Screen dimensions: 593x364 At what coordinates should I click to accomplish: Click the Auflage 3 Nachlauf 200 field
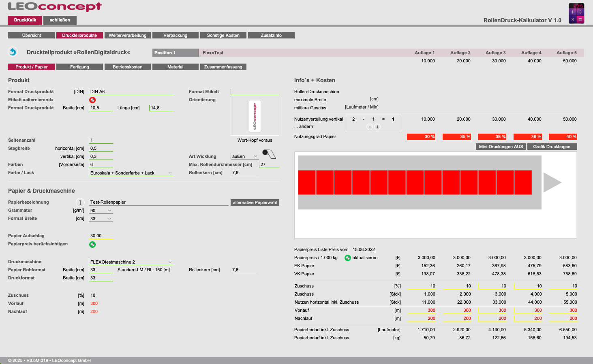(x=492, y=318)
